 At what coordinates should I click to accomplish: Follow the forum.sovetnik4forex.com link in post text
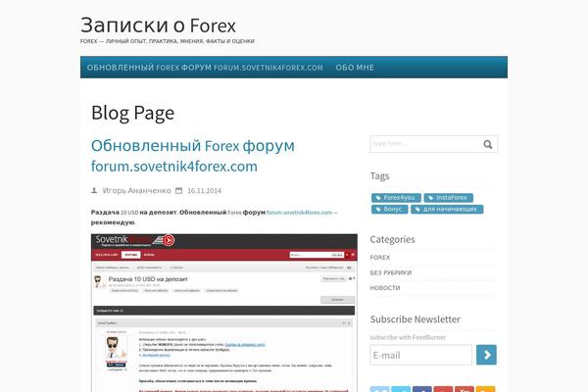tap(299, 213)
